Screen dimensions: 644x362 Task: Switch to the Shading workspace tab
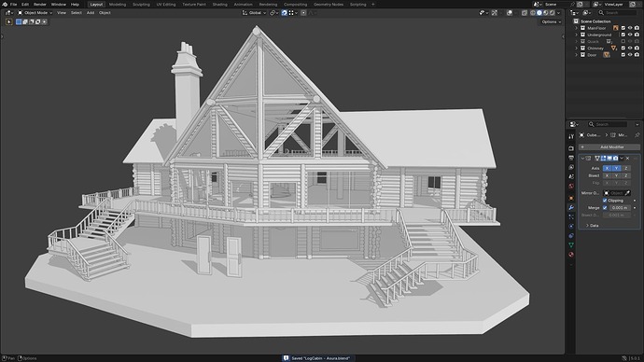pos(219,4)
